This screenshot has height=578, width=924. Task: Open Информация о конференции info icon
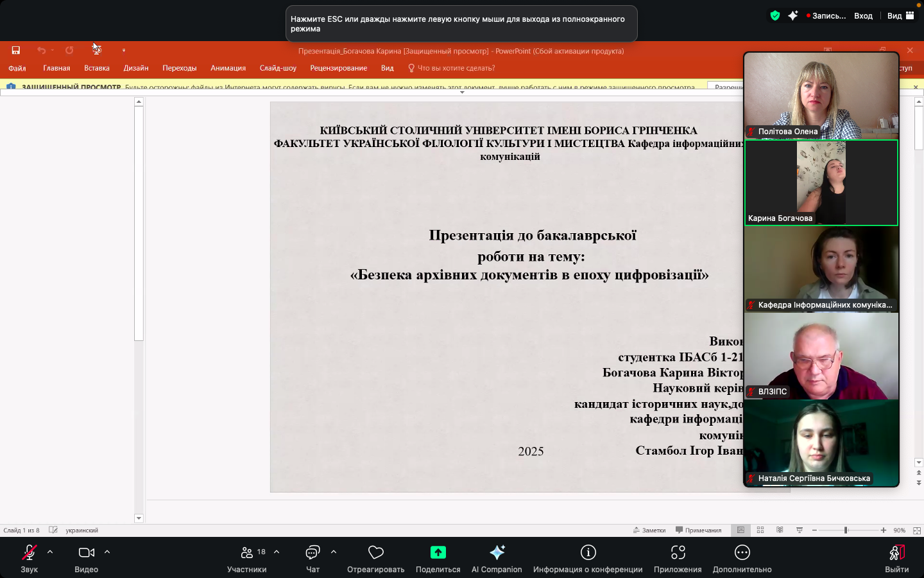pos(588,553)
